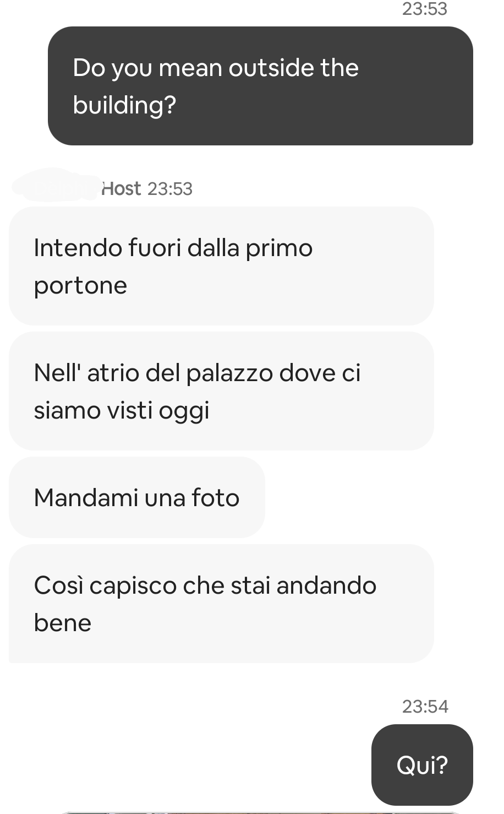Tap the 'Do you mean outside the building?' message
This screenshot has height=814, width=504.
coord(260,86)
